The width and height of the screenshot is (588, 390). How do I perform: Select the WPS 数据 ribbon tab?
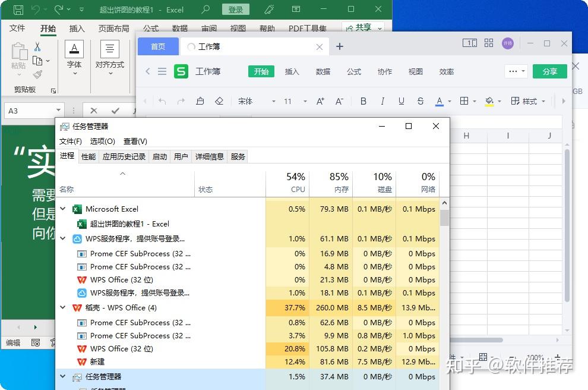[x=323, y=71]
